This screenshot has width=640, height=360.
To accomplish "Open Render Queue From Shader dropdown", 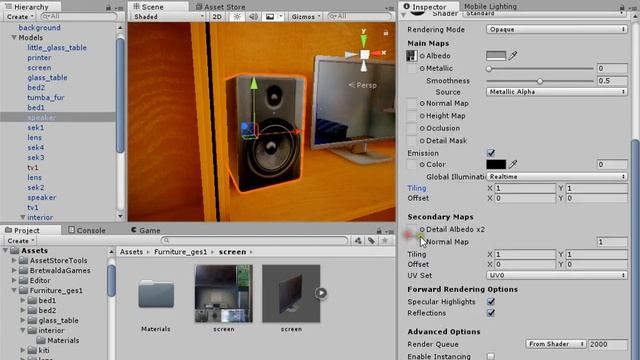I will pos(556,344).
